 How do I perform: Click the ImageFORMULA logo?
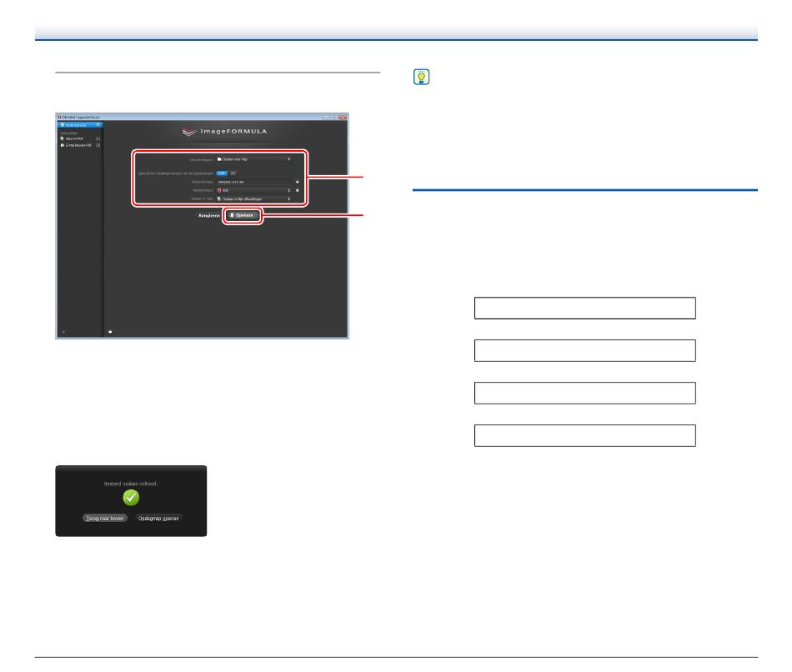coord(224,132)
